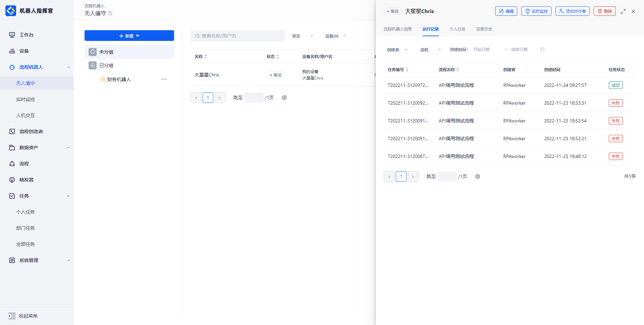Switch to the 流程机器人信息 tab
The width and height of the screenshot is (644, 325).
(398, 29)
